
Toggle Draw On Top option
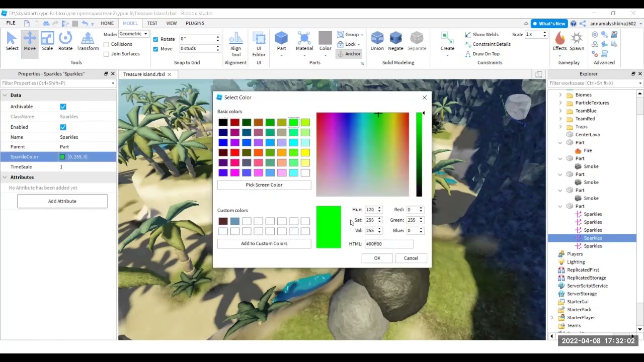(482, 54)
